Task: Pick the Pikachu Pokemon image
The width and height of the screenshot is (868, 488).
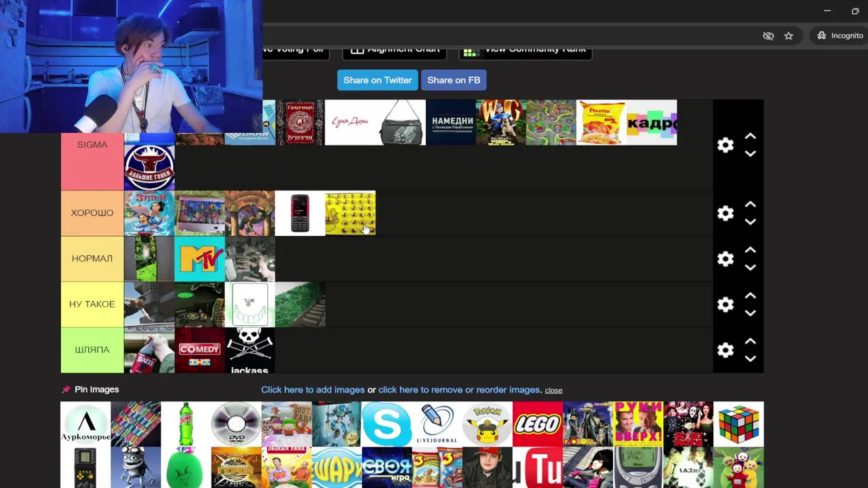Action: (487, 424)
